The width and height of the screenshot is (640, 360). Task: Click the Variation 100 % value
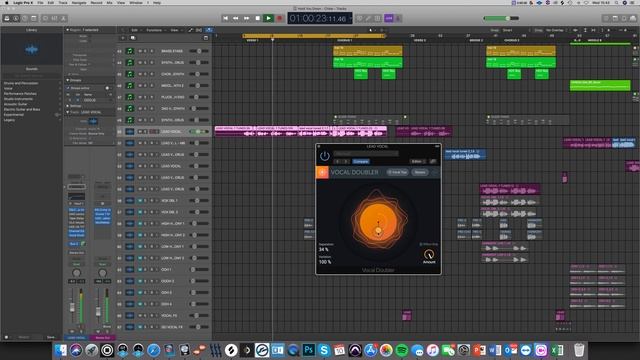tap(325, 262)
